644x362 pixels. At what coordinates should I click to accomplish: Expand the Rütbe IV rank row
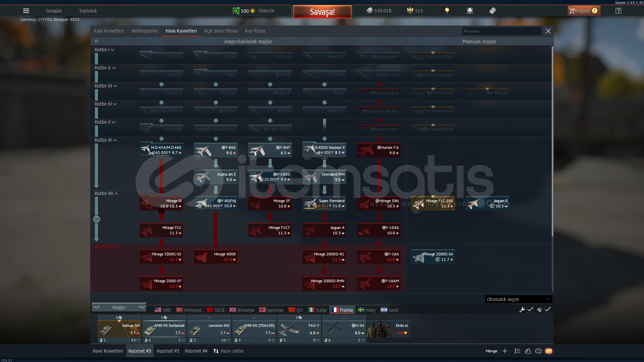point(106,104)
